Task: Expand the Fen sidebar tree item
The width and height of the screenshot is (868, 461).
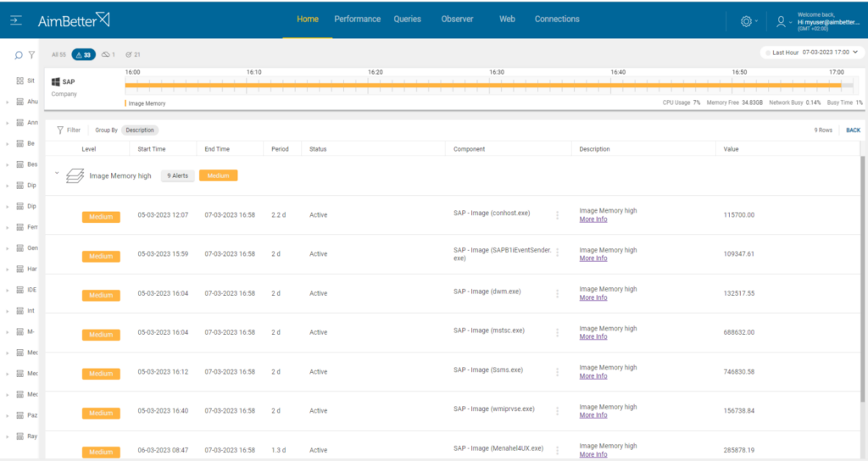Action: point(7,227)
